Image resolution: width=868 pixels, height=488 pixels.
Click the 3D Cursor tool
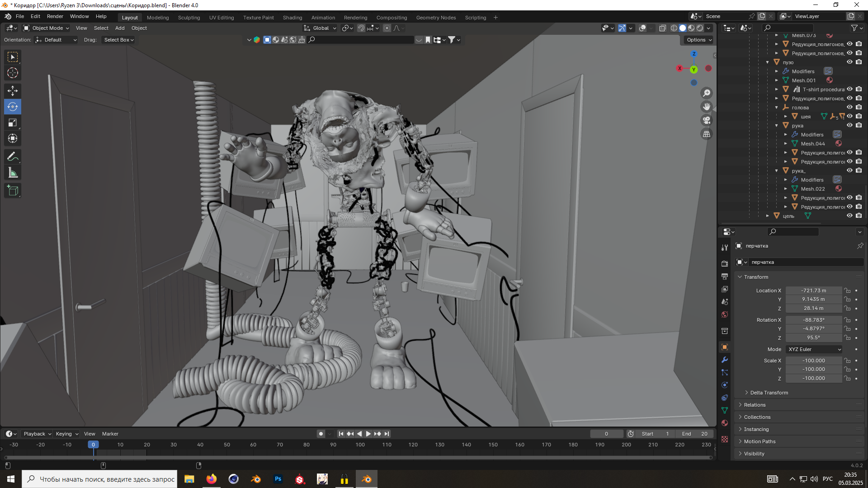pos(13,73)
